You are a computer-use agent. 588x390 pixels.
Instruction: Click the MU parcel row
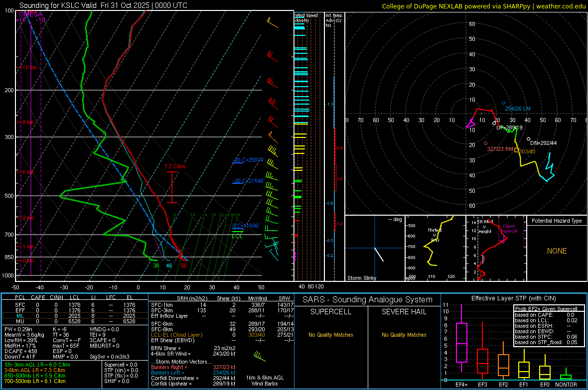click(75, 321)
